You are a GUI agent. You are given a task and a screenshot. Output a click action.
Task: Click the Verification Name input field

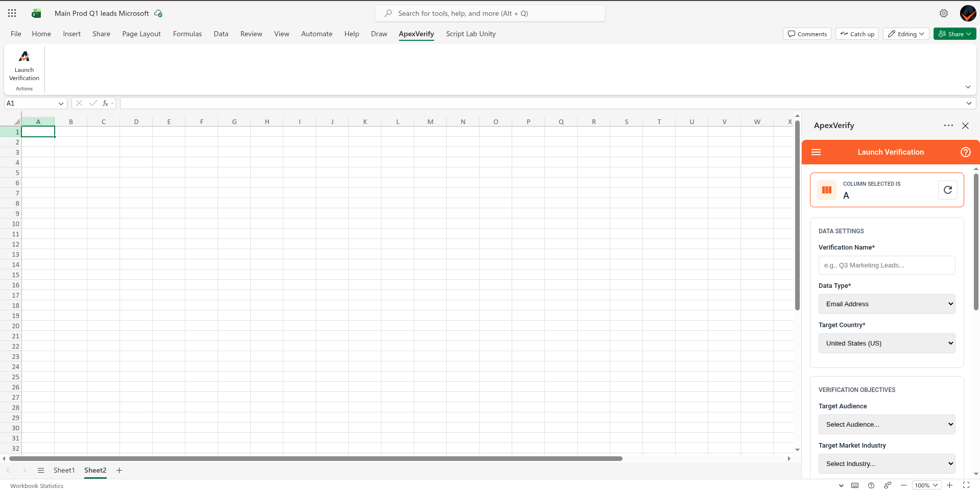coord(887,265)
